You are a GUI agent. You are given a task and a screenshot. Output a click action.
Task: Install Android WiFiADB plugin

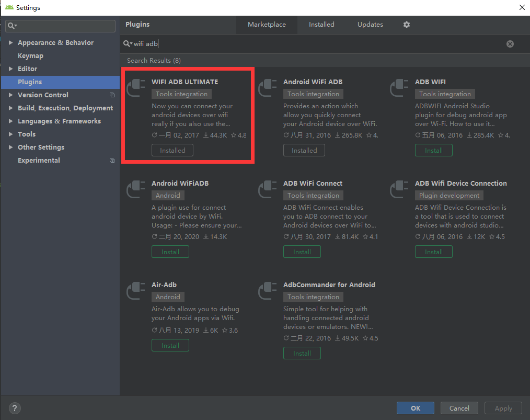coord(170,252)
